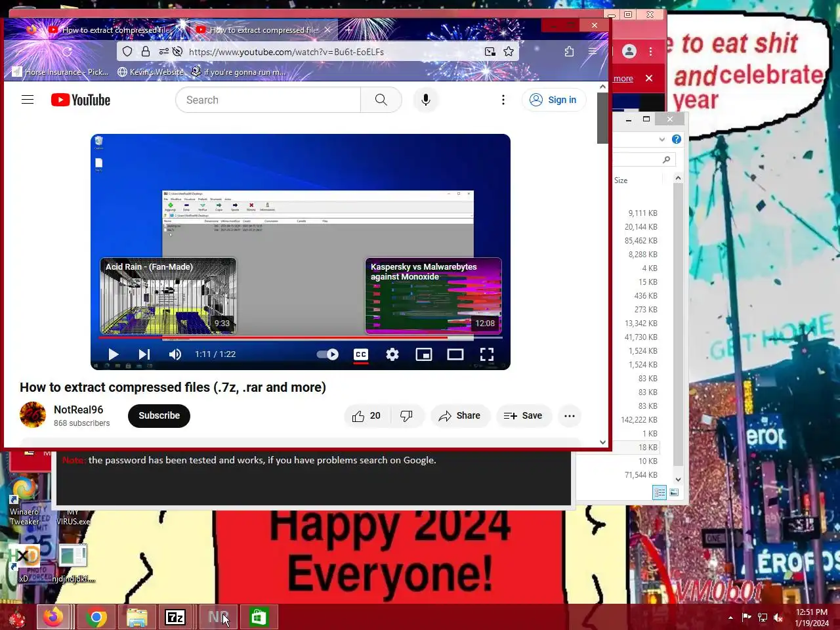Expand the Explorer ribbon chevron
The width and height of the screenshot is (840, 630).
click(662, 139)
